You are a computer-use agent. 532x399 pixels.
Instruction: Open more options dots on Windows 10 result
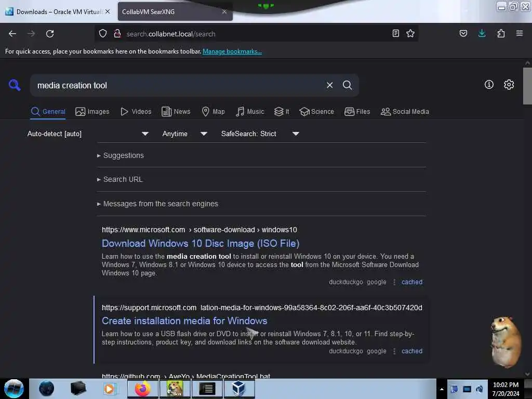tap(394, 282)
